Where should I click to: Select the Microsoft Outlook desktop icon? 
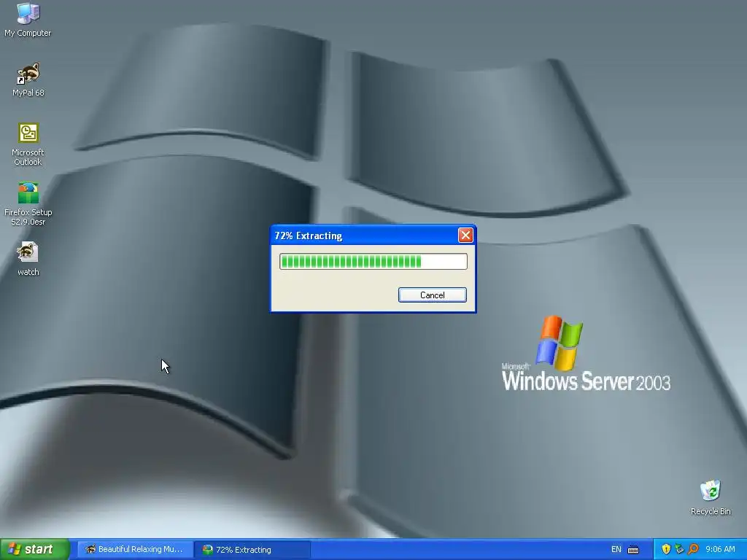pos(28,144)
